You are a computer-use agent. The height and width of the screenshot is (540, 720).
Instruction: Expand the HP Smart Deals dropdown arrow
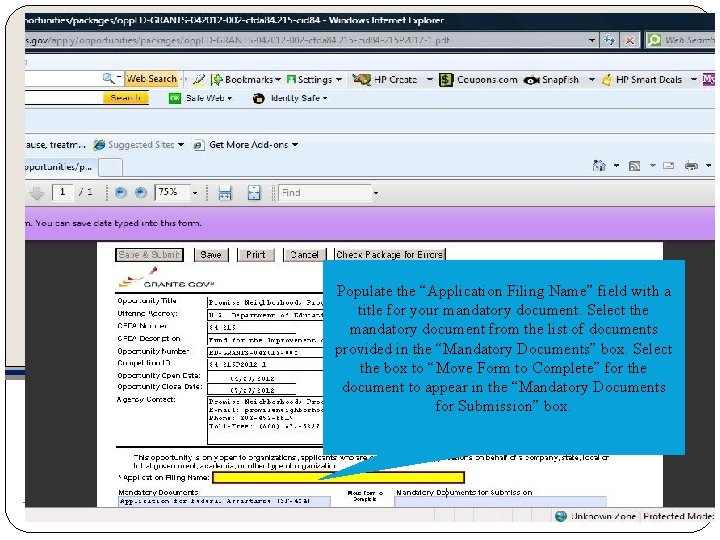click(693, 80)
